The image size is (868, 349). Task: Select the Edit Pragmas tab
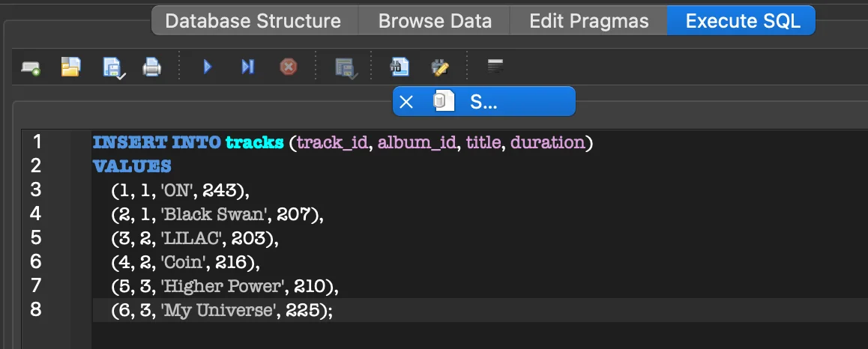coord(588,21)
